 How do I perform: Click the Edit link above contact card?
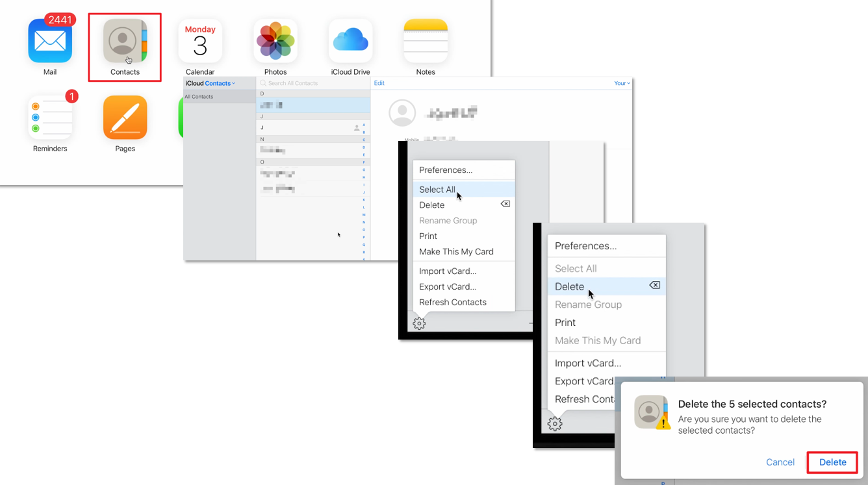pyautogui.click(x=379, y=83)
